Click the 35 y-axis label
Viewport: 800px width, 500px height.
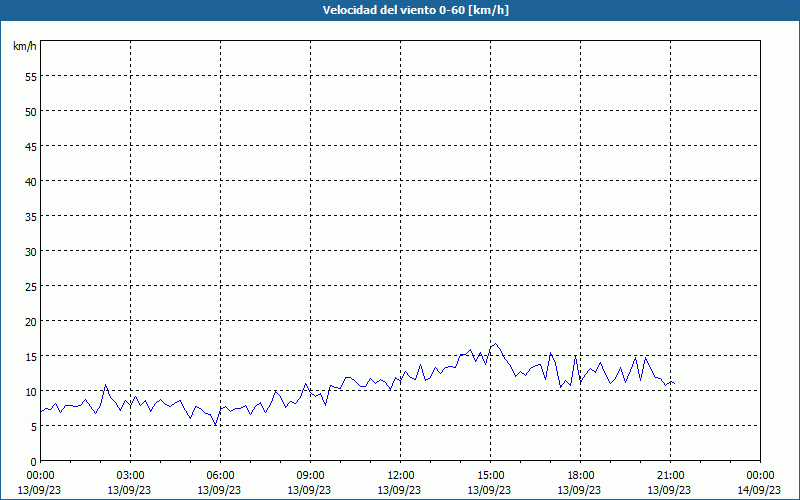tap(31, 217)
